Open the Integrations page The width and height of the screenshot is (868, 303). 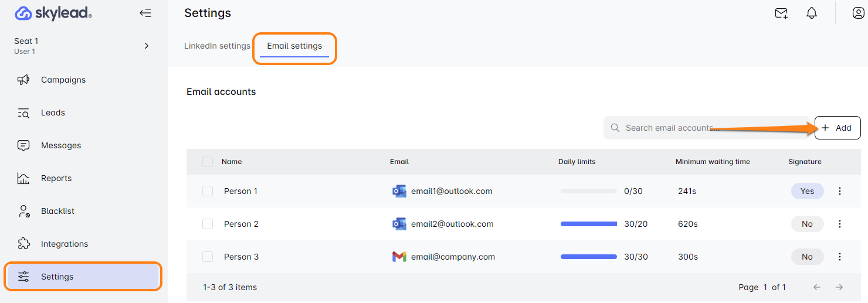point(65,244)
